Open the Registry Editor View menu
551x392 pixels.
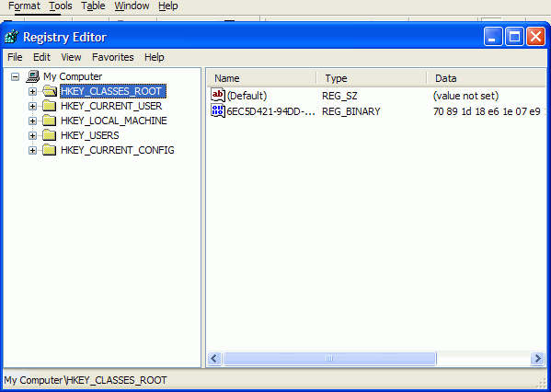pyautogui.click(x=71, y=57)
